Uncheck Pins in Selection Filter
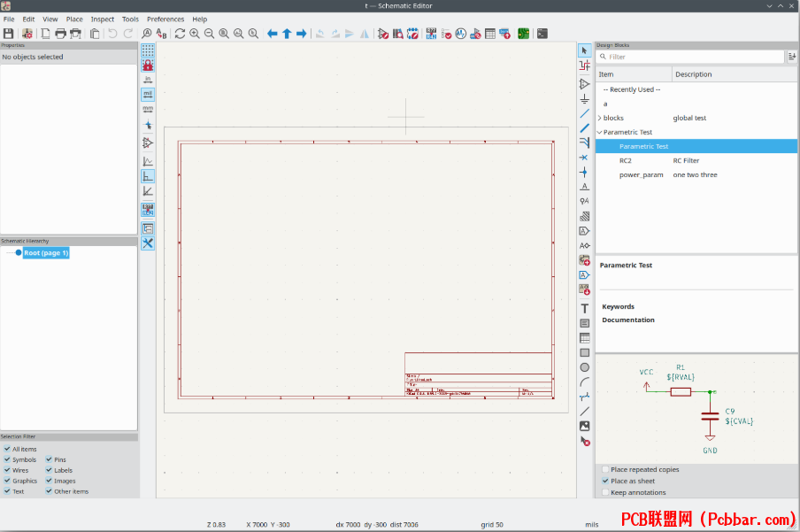Screen dimensions: 800x532 49,459
